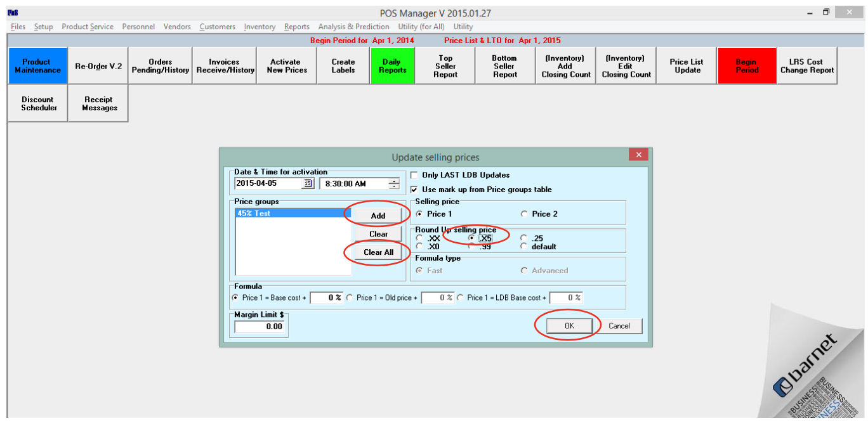Open Analysis & Prediction menu
The height and width of the screenshot is (421, 868).
tap(353, 27)
